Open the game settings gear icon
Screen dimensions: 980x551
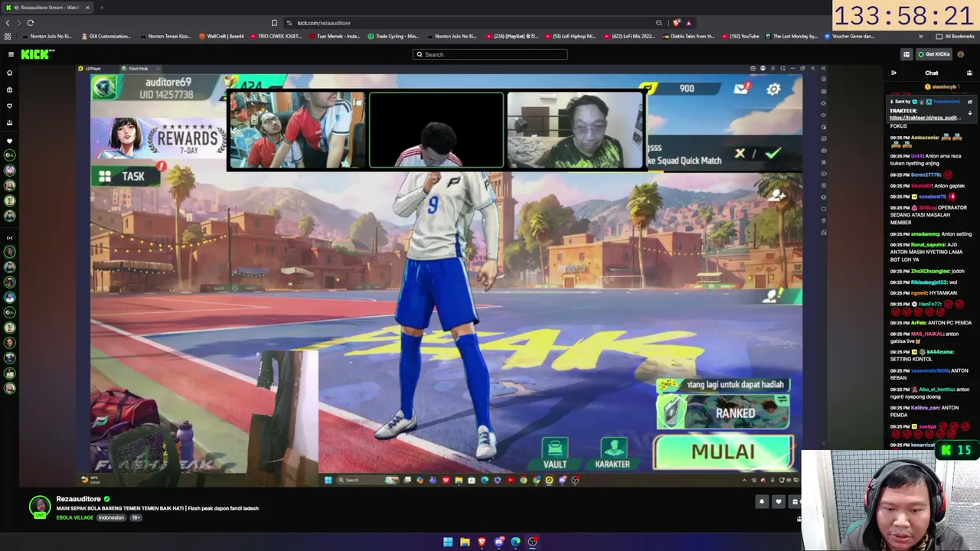click(x=773, y=90)
